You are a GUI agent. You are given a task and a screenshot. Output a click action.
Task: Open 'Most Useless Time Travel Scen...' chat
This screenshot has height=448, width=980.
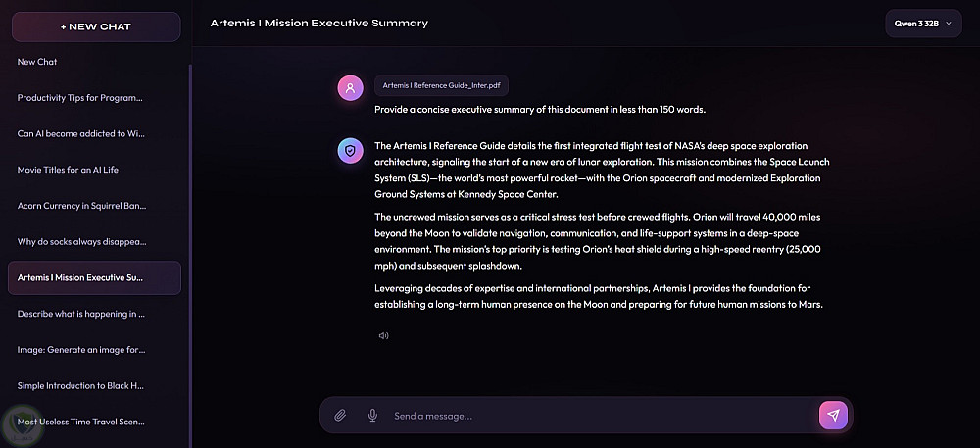tap(81, 422)
